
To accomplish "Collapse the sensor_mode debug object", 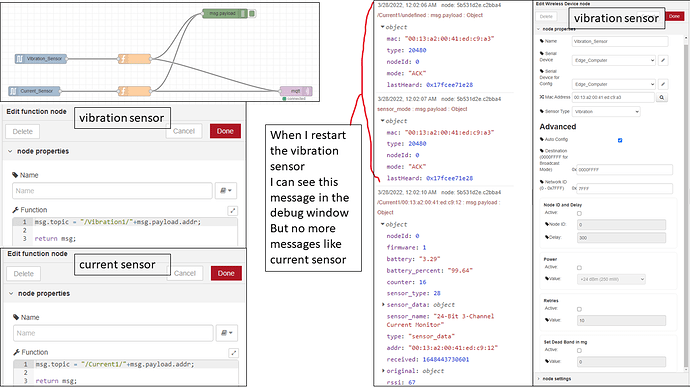I will pyautogui.click(x=383, y=121).
